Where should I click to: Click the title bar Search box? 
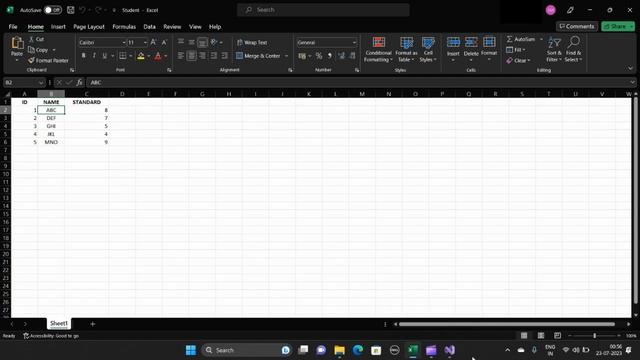[323, 10]
